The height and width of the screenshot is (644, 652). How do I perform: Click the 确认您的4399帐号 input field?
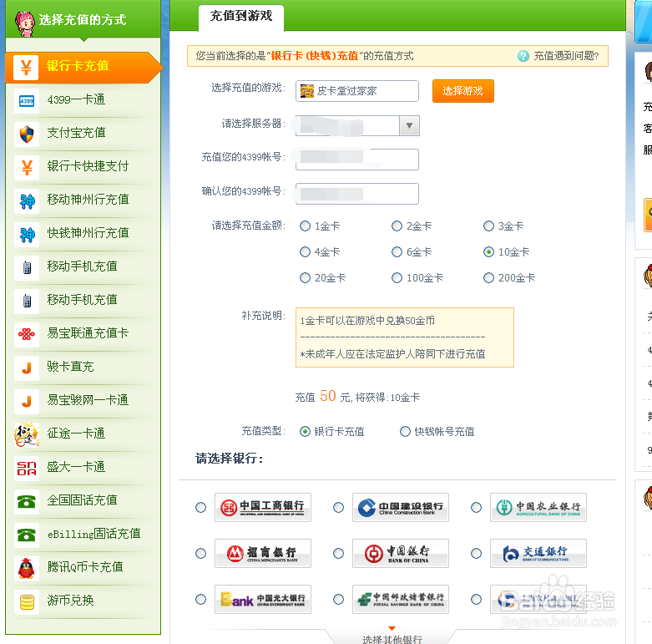click(x=356, y=194)
